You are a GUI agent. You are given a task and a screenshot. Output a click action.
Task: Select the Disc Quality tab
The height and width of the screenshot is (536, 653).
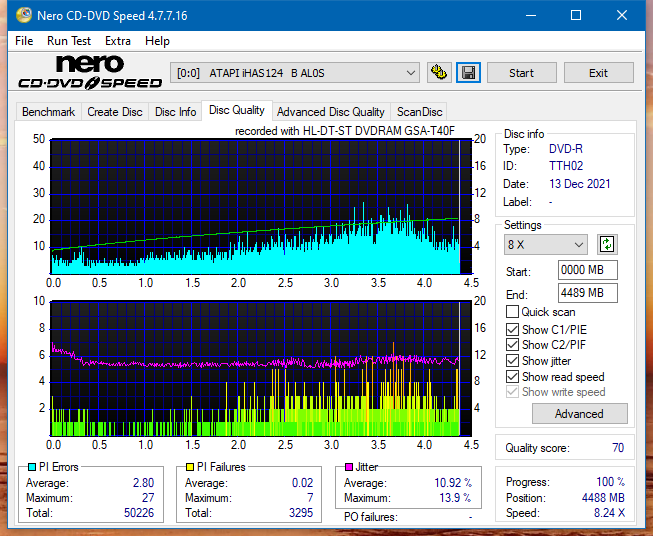coord(237,110)
